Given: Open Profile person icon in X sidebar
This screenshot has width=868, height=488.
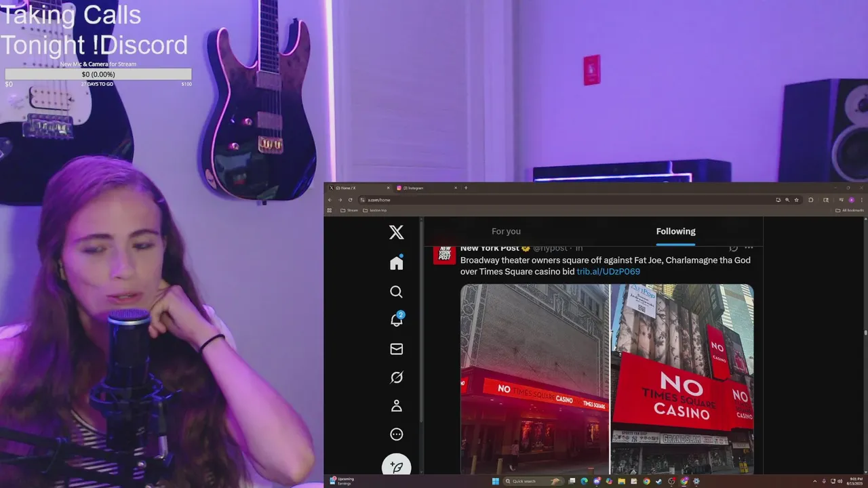Looking at the screenshot, I should pyautogui.click(x=397, y=406).
